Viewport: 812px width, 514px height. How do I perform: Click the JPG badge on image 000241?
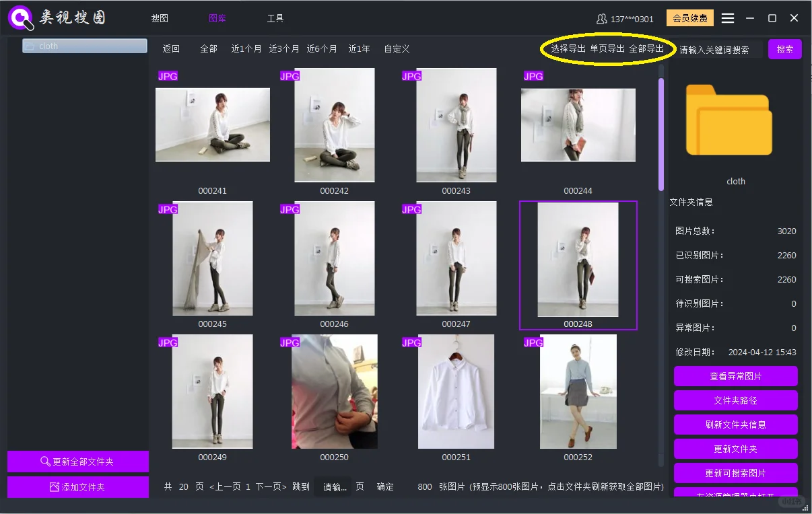point(166,76)
